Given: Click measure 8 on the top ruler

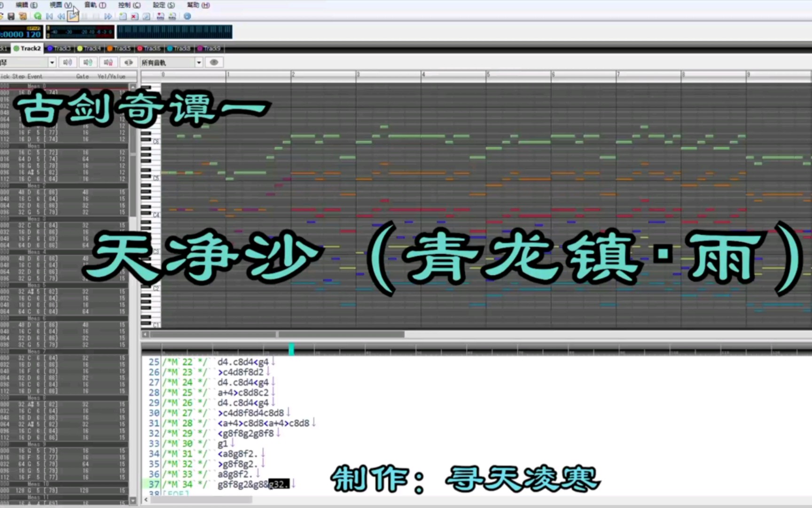Looking at the screenshot, I should [x=683, y=74].
